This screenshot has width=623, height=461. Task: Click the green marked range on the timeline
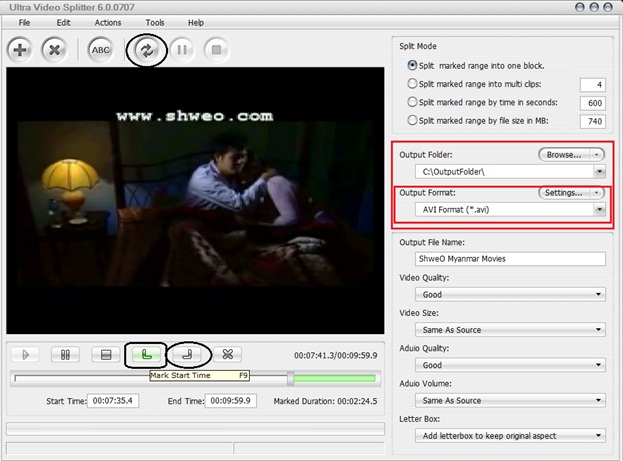[335, 378]
